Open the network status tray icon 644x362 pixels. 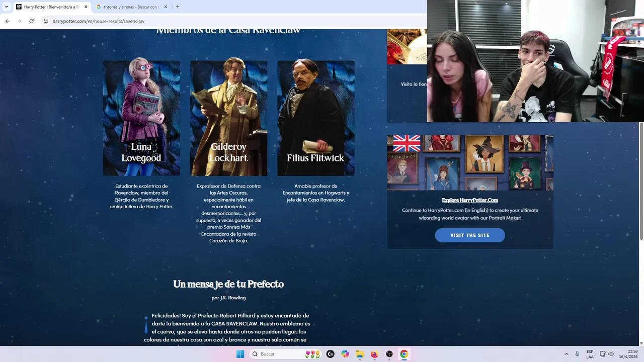602,354
